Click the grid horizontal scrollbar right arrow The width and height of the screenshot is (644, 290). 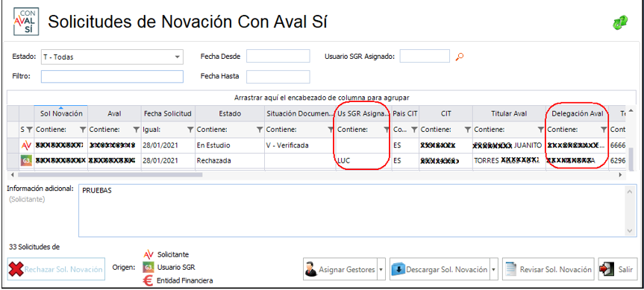pyautogui.click(x=620, y=174)
